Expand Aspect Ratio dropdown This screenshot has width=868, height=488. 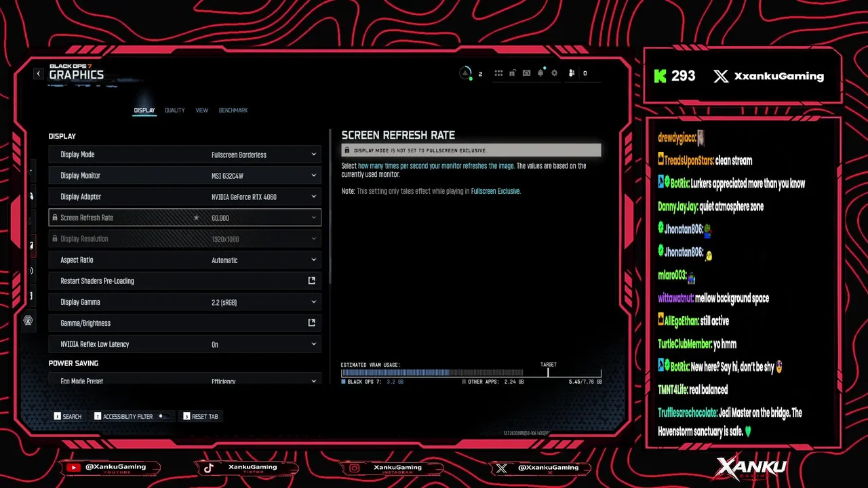pos(313,260)
